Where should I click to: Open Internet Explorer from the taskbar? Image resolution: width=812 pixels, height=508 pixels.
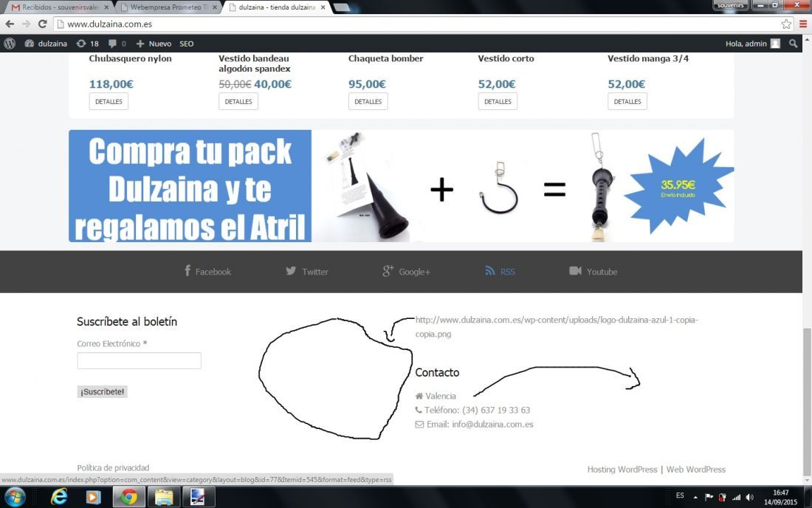pyautogui.click(x=59, y=497)
